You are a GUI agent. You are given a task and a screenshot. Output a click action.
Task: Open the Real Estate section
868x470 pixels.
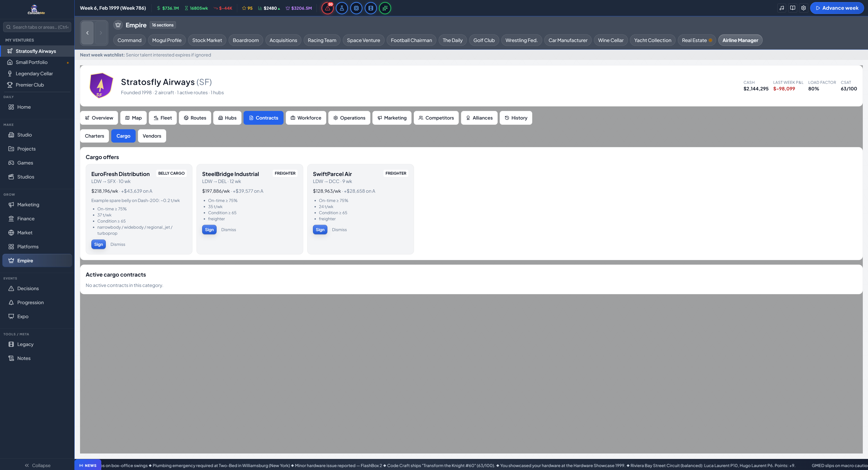pyautogui.click(x=696, y=40)
